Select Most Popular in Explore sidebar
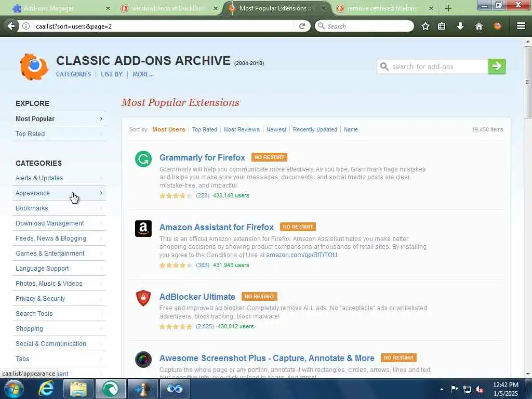The width and height of the screenshot is (532, 399). [59, 119]
